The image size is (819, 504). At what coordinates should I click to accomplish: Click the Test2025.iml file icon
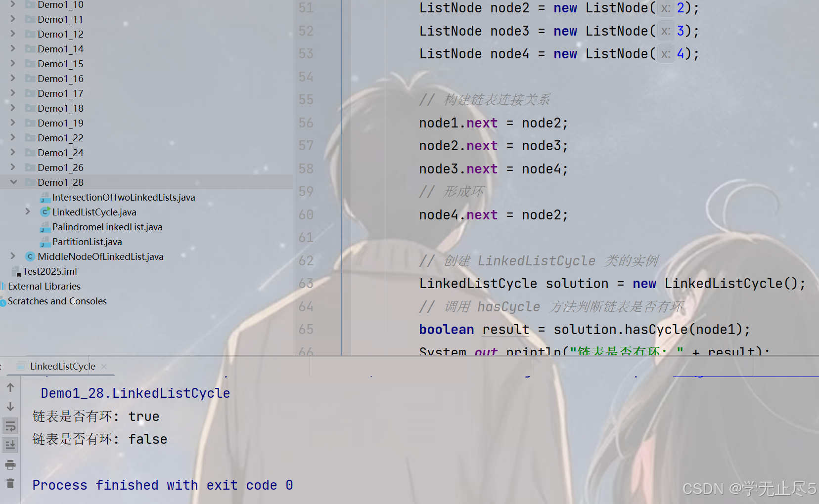(16, 272)
